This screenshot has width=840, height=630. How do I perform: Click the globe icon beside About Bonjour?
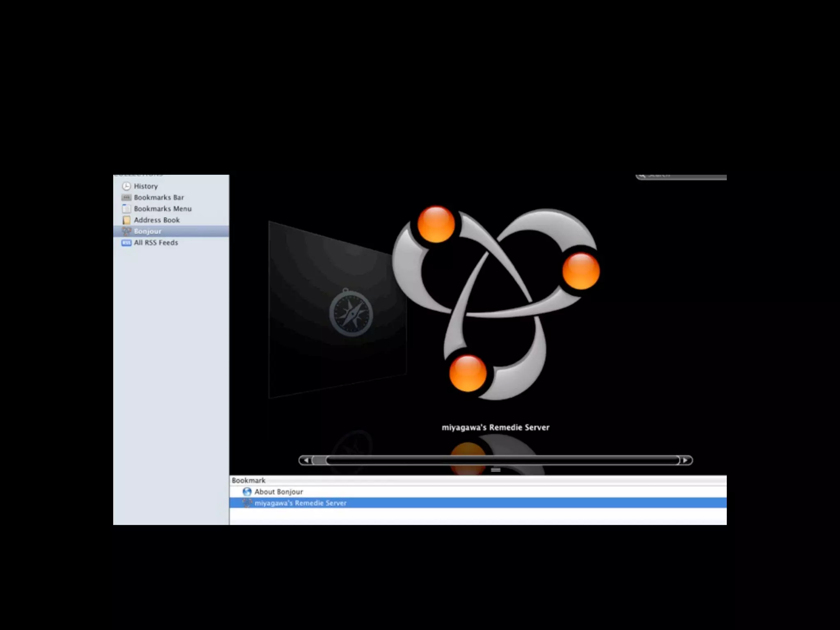pyautogui.click(x=247, y=492)
